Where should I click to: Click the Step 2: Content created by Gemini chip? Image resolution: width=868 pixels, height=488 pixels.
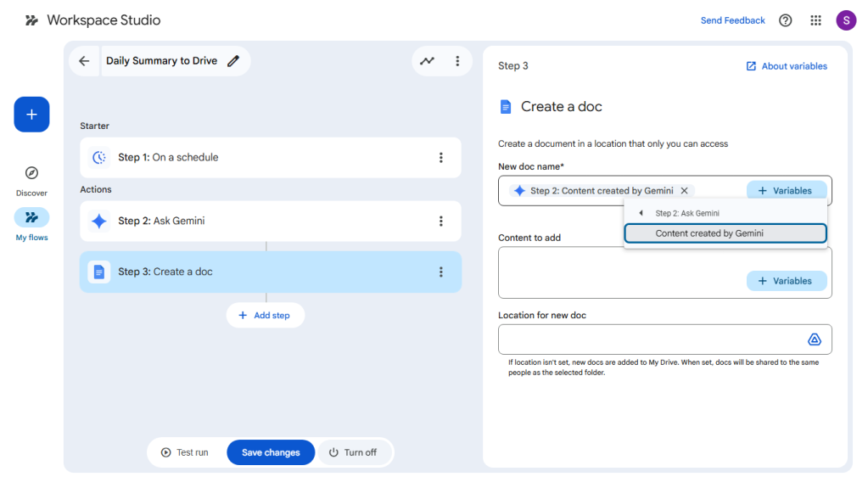pos(601,191)
